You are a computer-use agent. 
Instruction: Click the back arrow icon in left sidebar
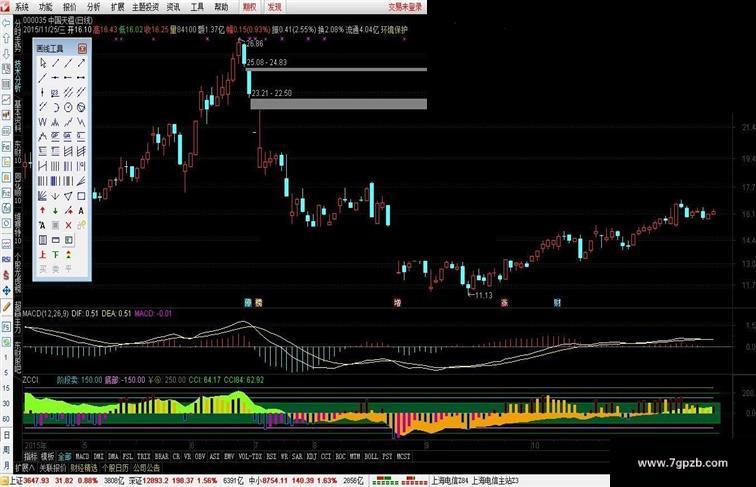[x=6, y=23]
